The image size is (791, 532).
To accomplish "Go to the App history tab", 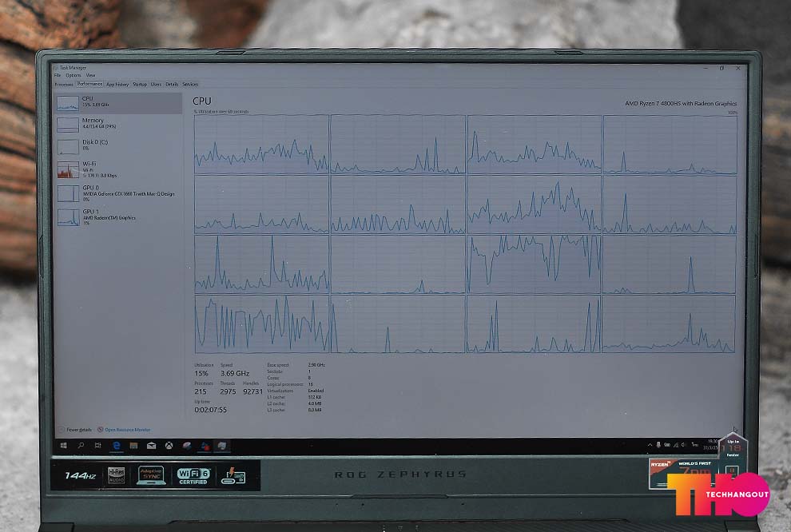I will pos(117,84).
